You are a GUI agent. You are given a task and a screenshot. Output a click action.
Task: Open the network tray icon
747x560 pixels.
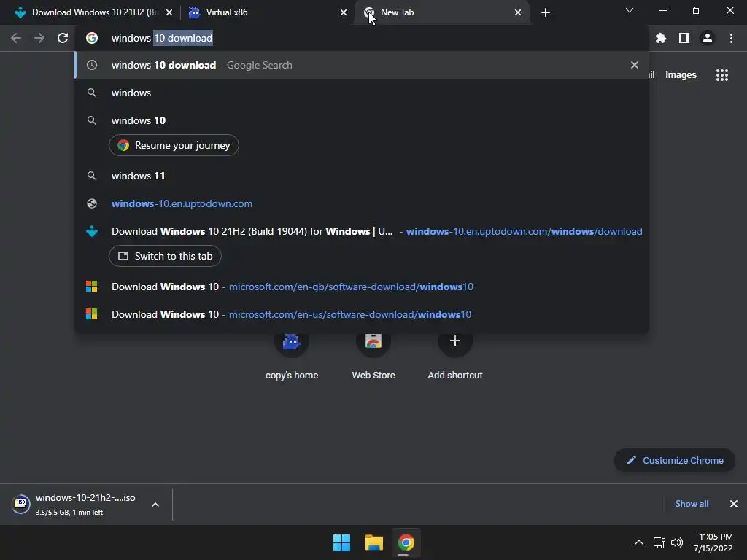[x=659, y=542]
